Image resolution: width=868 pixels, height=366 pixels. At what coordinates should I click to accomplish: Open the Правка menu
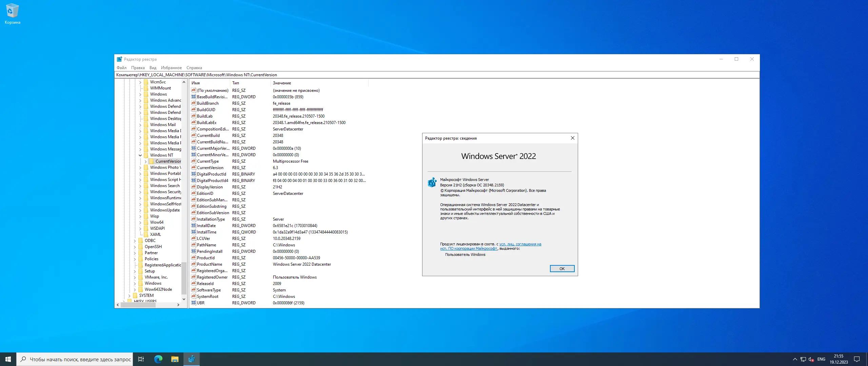pyautogui.click(x=138, y=68)
